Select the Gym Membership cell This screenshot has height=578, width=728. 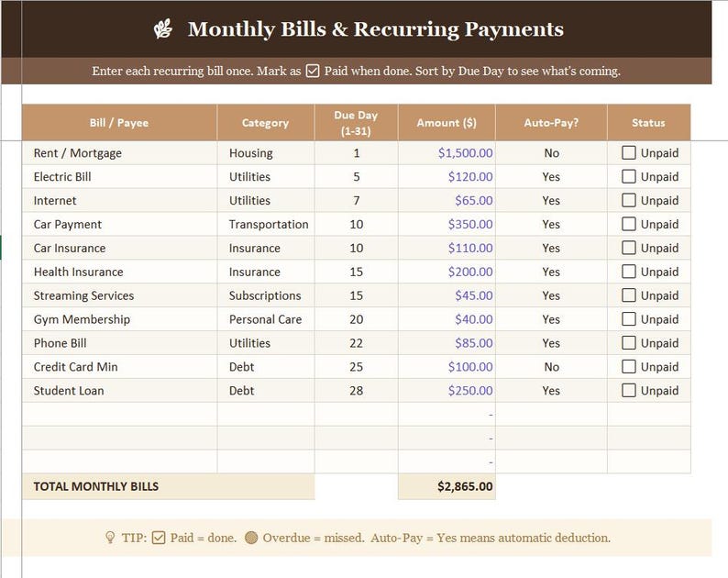tap(119, 318)
